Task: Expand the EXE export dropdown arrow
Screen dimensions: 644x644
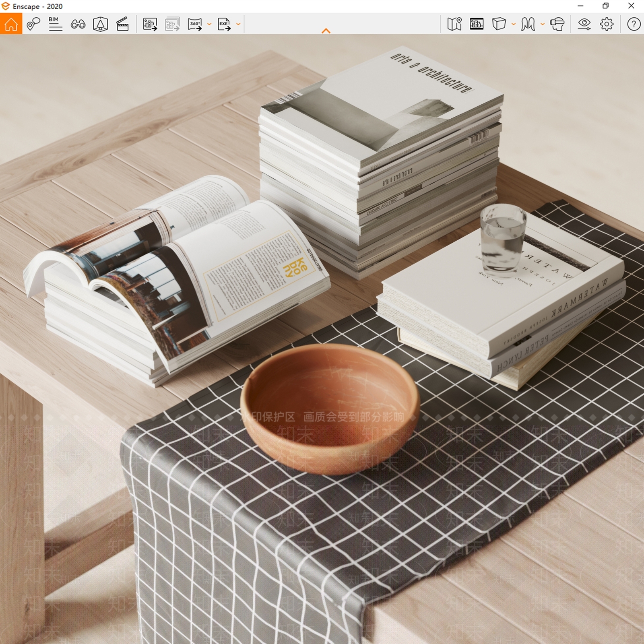Action: pos(238,24)
